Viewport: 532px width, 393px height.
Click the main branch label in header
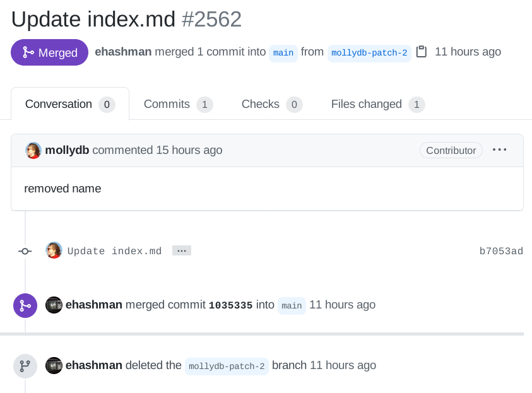coord(283,53)
